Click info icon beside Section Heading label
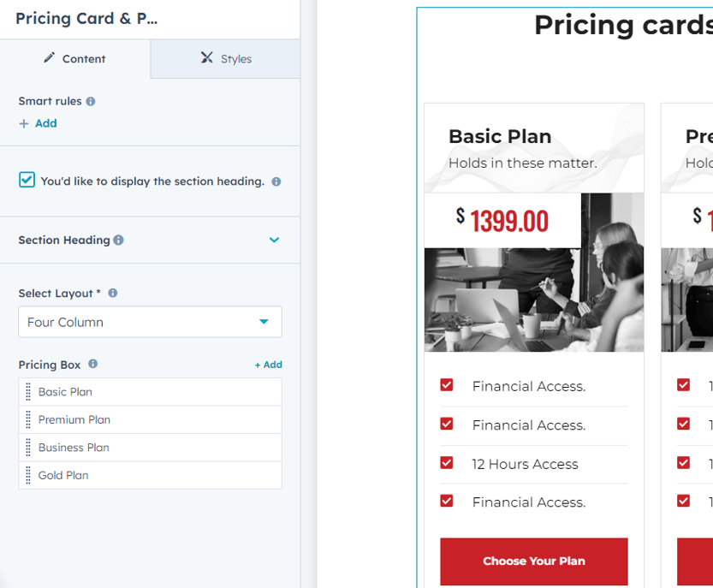 (x=119, y=241)
